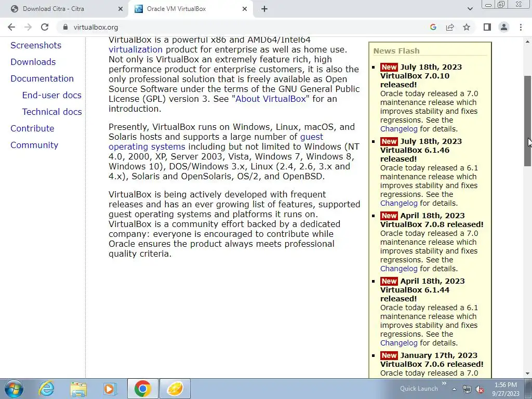532x399 pixels.
Task: Visit the Community page
Action: 35,145
